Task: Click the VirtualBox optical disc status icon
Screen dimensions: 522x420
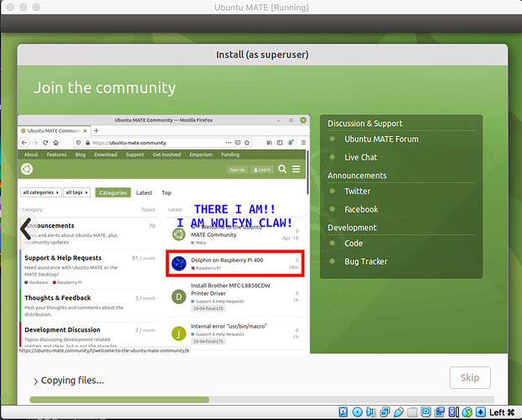Action: click(x=357, y=412)
